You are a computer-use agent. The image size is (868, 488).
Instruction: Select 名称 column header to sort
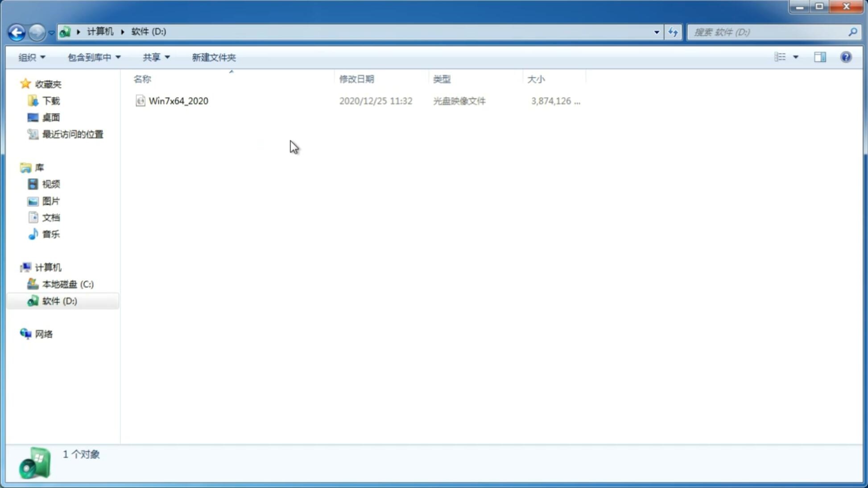point(142,78)
